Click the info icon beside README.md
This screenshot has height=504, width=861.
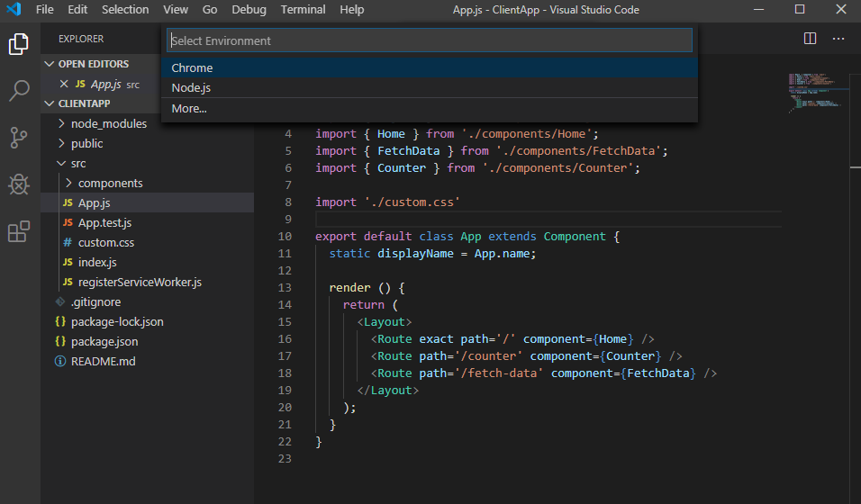click(x=60, y=361)
